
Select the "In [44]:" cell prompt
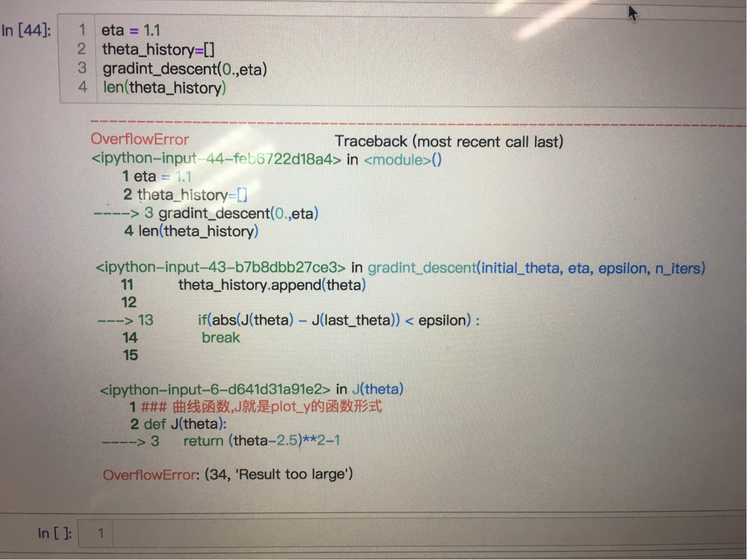[26, 30]
